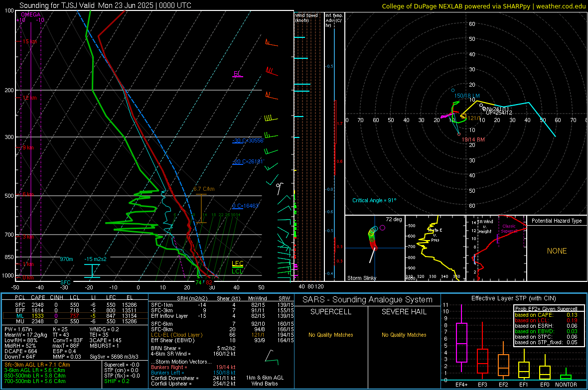Click the SUPERCELL column header in SARS
Image resolution: width=588 pixels, height=390 pixels.
pos(331,312)
